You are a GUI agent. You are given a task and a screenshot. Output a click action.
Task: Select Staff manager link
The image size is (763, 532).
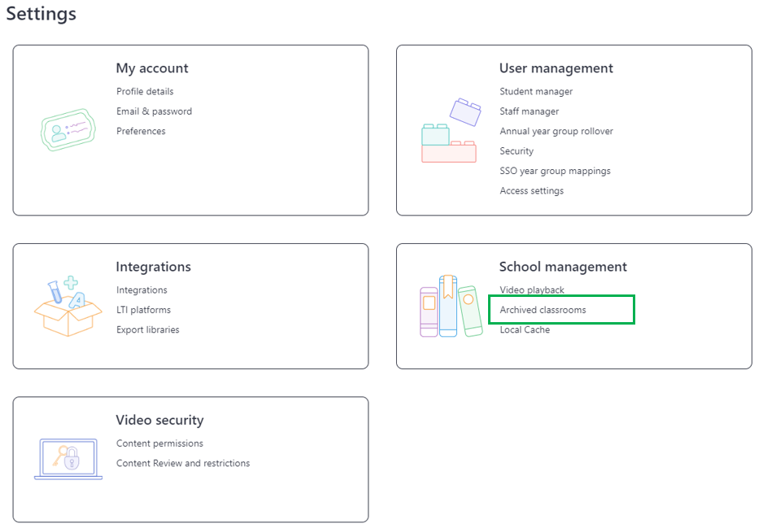pos(530,111)
